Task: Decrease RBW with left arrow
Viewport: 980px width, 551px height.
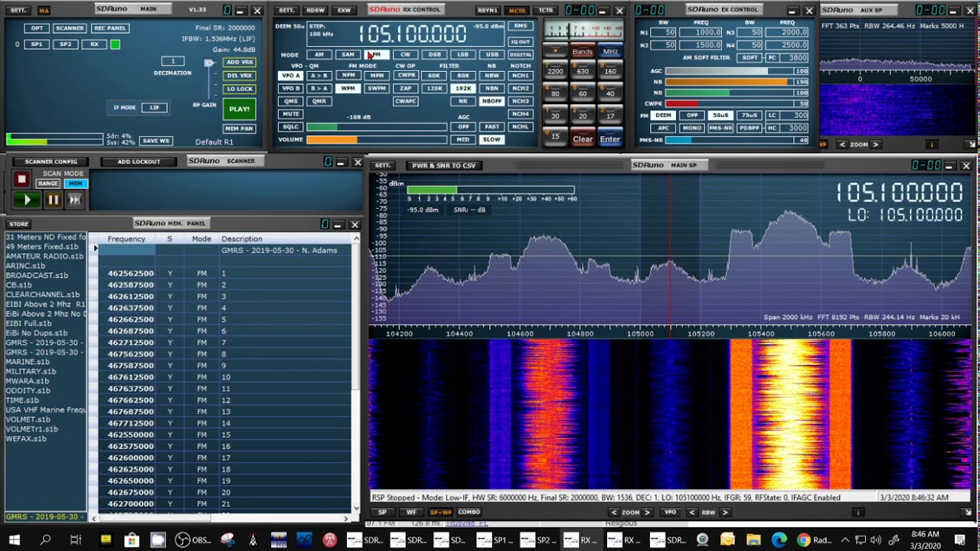Action: 692,512
